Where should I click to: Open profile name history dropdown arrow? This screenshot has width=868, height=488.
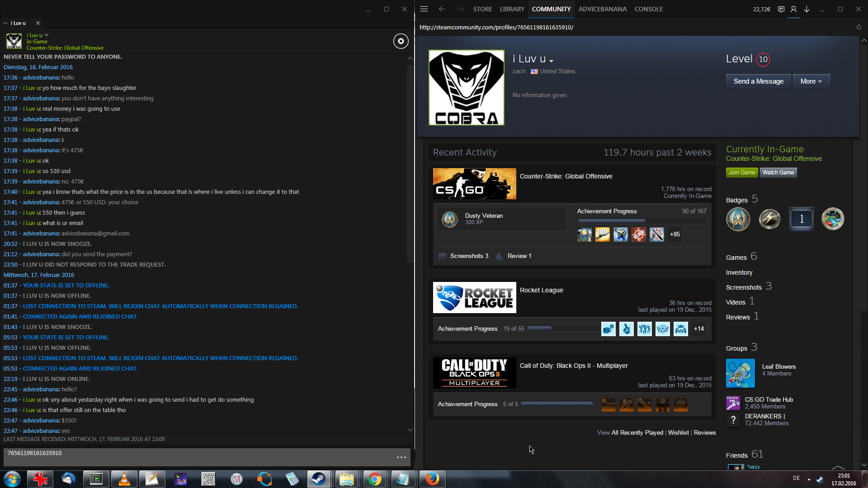click(552, 61)
